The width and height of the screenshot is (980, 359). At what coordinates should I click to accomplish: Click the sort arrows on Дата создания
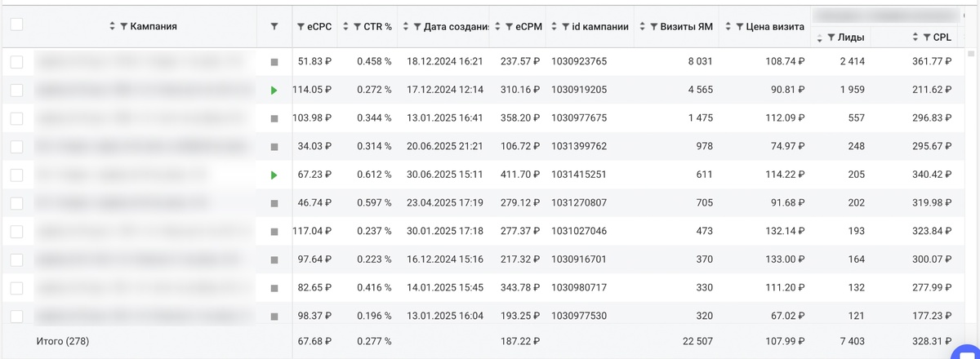point(406,27)
